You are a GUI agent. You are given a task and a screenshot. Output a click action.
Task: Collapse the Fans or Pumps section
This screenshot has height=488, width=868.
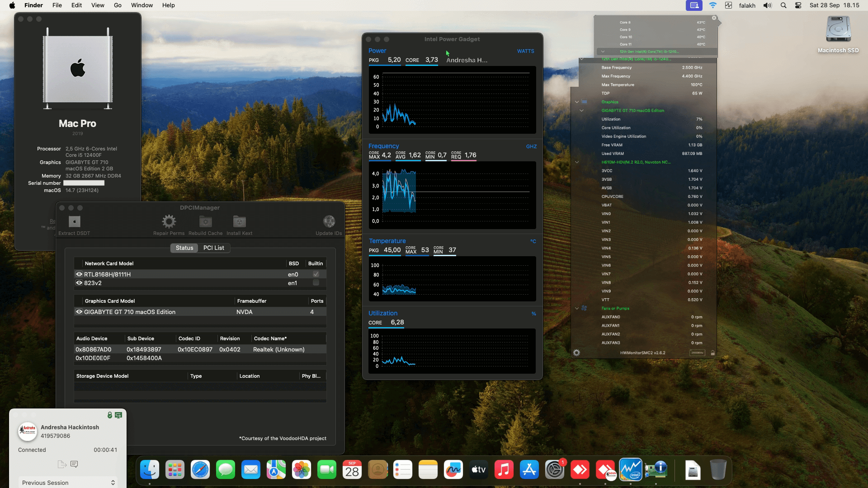[x=577, y=308]
